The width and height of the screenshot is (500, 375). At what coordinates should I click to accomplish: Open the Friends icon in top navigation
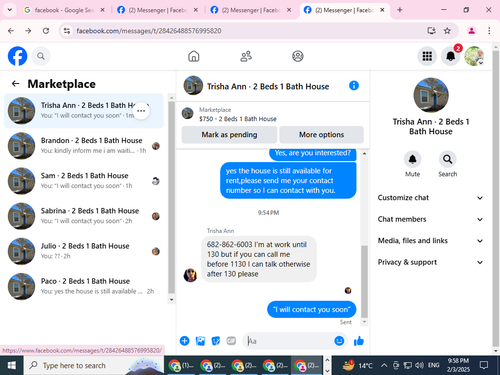point(246,56)
